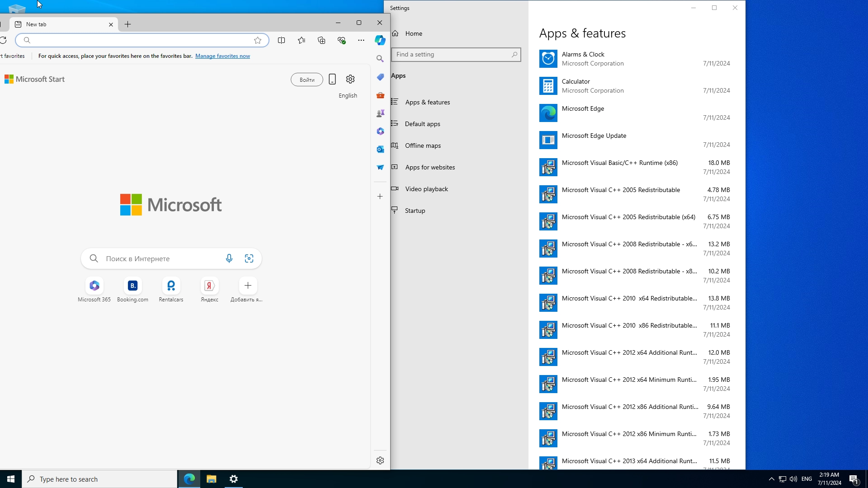
Task: Open Outlook icon in Edge sidebar
Action: (380, 149)
